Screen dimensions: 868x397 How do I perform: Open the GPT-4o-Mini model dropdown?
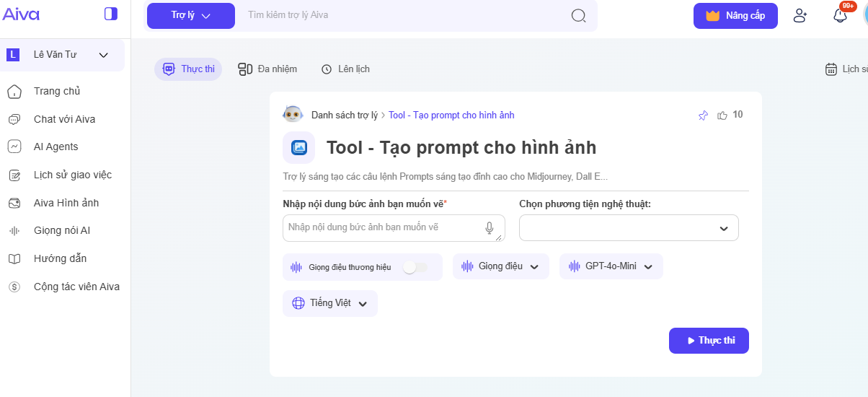(611, 266)
